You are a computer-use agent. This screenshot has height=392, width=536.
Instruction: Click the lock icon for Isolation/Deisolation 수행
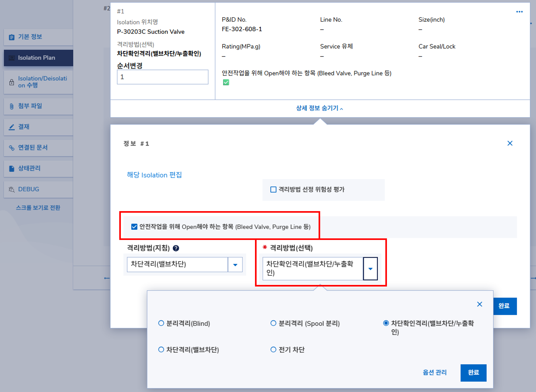(11, 82)
